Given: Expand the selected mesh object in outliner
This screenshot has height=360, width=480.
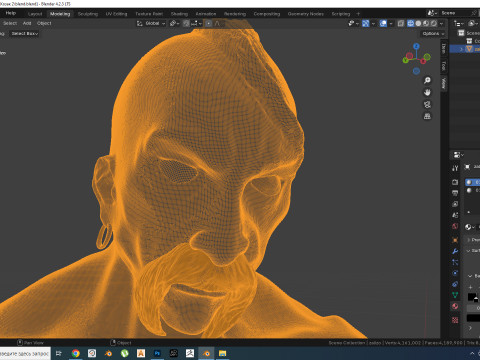Looking at the screenshot, I should (x=462, y=49).
